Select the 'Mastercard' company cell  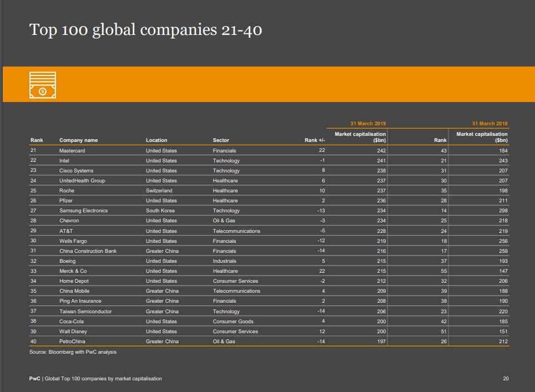(x=72, y=150)
